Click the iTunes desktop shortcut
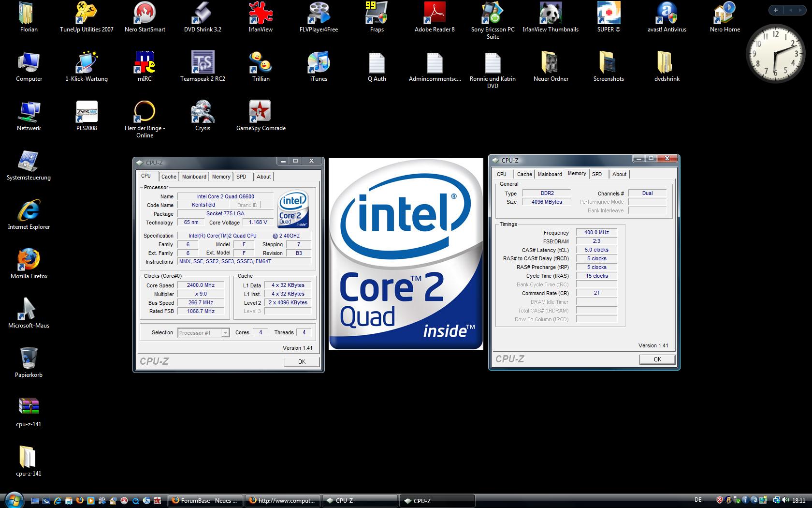 [x=319, y=67]
